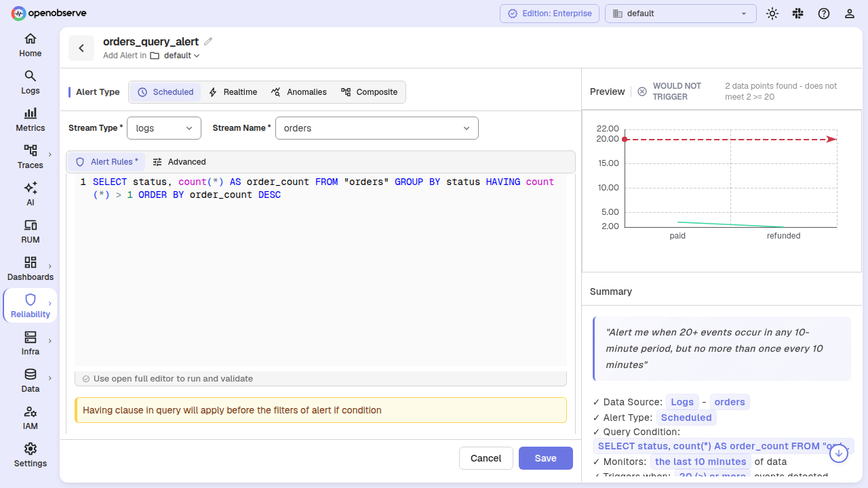Open user profile menu
Screen dimensions: 868x488
point(850,14)
